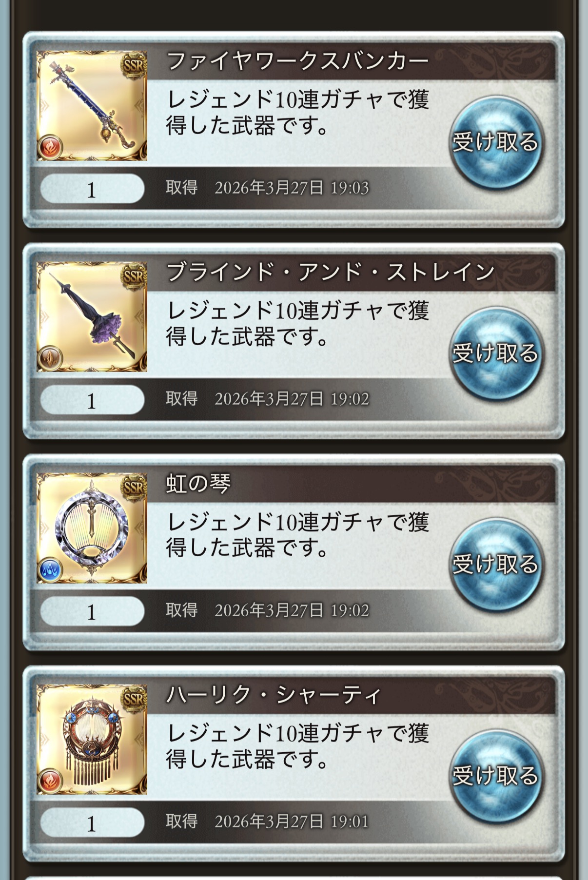This screenshot has width=588, height=880.
Task: View the ハーリク・シャーティ harp thumbnail
Action: tap(92, 739)
